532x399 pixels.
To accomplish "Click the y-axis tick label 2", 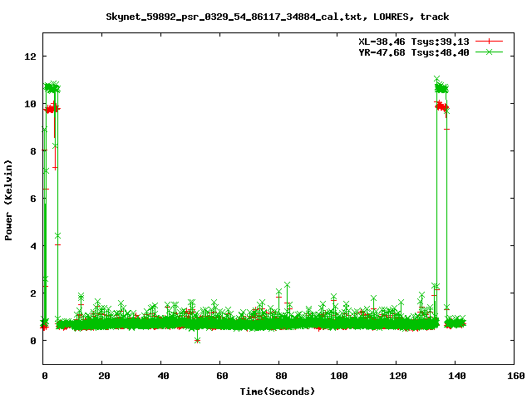I will click(x=33, y=293).
